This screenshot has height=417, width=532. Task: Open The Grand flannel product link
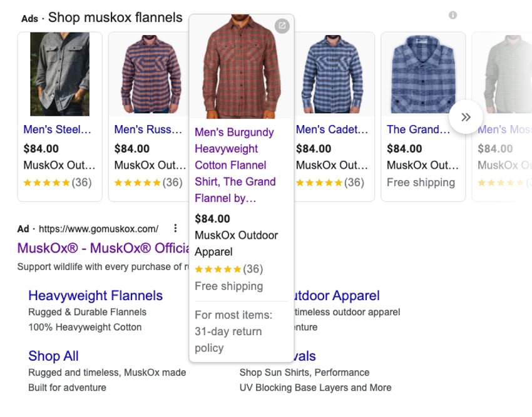coord(418,129)
